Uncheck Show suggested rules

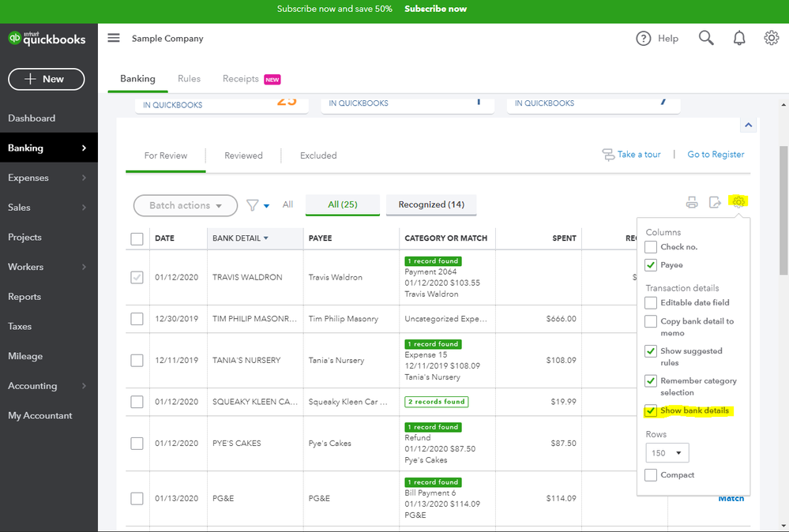click(x=651, y=351)
